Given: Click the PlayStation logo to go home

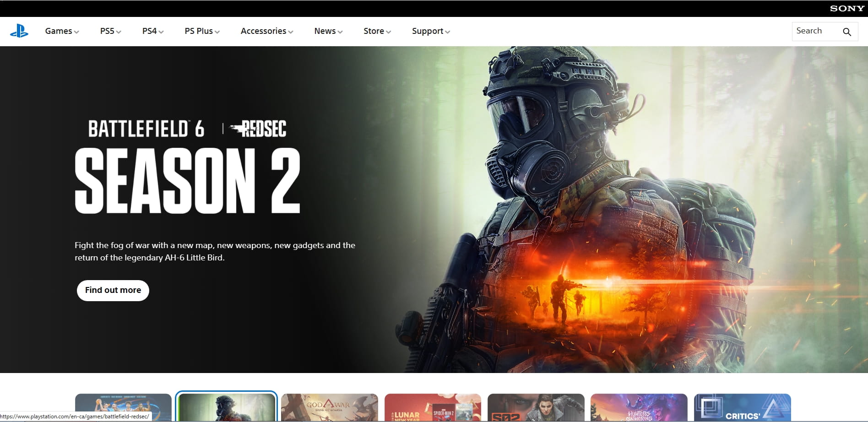Looking at the screenshot, I should pyautogui.click(x=19, y=31).
